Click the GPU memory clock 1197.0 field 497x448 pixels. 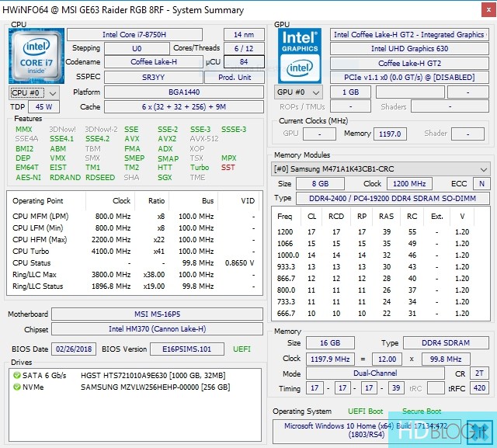click(390, 134)
